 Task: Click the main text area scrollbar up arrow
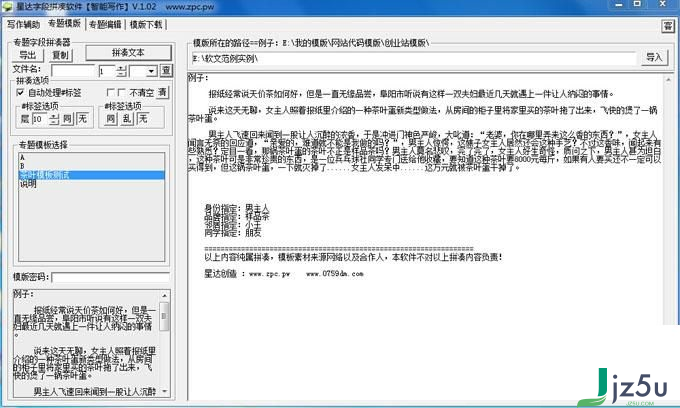coord(668,80)
